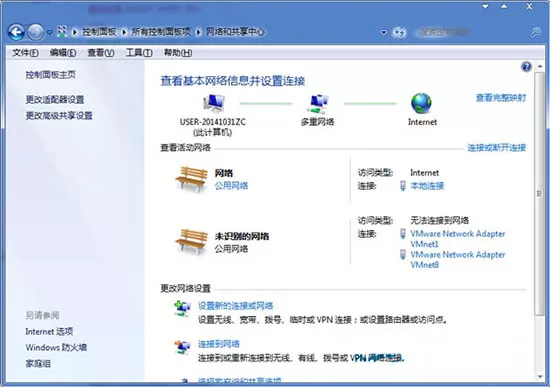Click the refresh button beside address bar
The width and height of the screenshot is (550, 387).
coord(399,33)
